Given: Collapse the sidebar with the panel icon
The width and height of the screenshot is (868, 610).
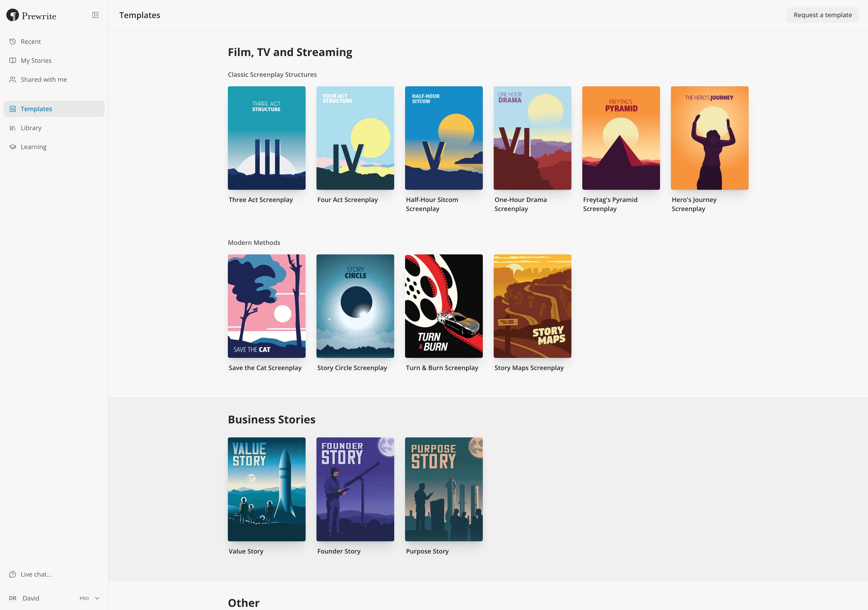Looking at the screenshot, I should coord(95,15).
